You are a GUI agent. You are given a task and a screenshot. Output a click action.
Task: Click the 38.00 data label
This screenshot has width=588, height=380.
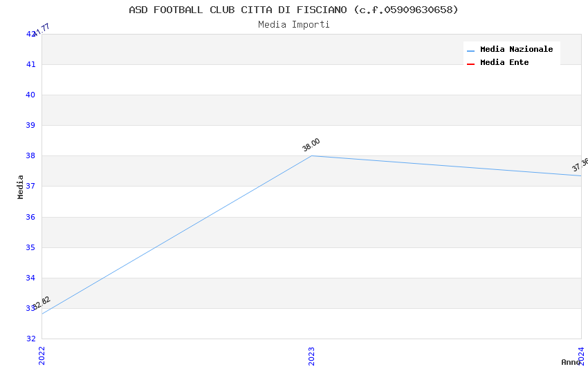[311, 144]
